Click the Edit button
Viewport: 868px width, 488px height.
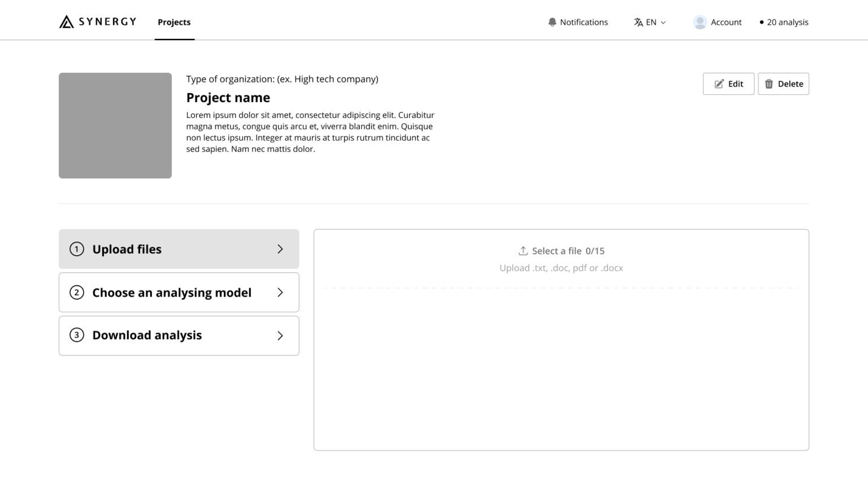pyautogui.click(x=728, y=84)
